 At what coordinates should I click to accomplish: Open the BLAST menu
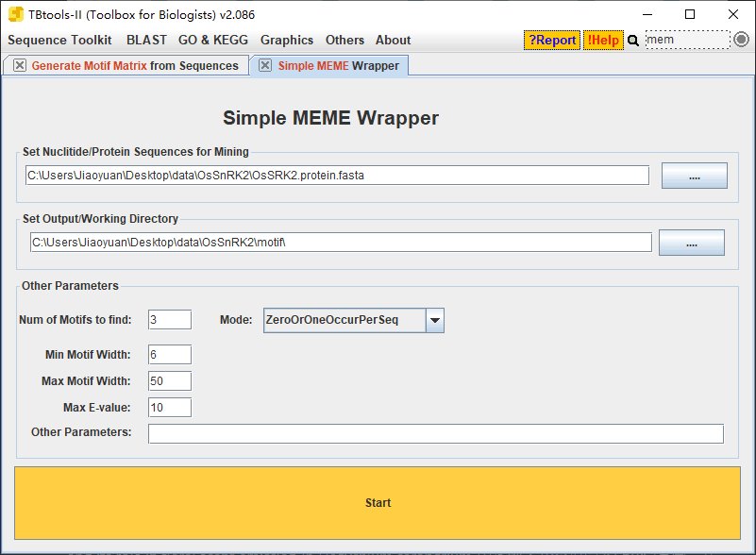coord(146,40)
